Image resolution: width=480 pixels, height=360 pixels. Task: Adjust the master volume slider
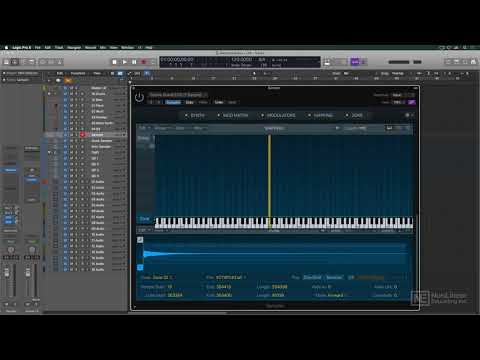(x=399, y=62)
